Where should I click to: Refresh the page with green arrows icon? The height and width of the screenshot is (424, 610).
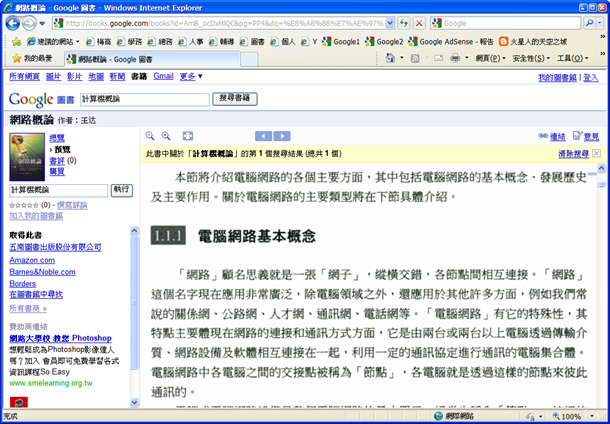pyautogui.click(x=404, y=23)
